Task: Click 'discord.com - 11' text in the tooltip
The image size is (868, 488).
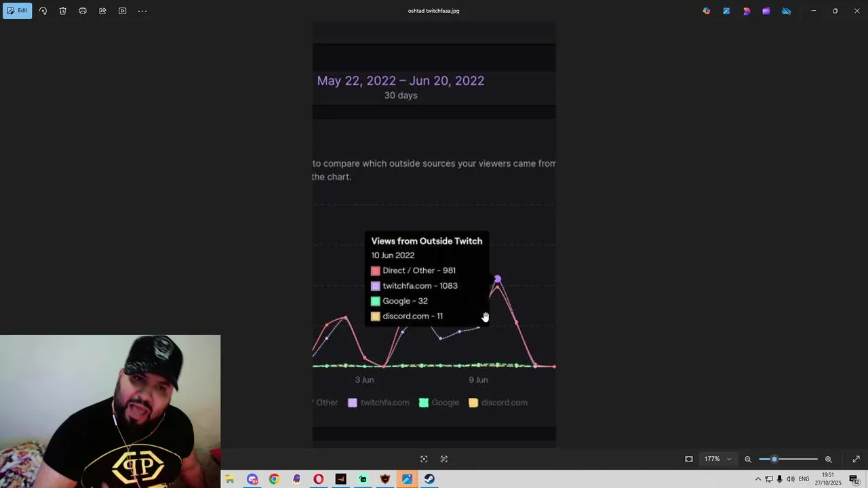Action: pos(412,317)
